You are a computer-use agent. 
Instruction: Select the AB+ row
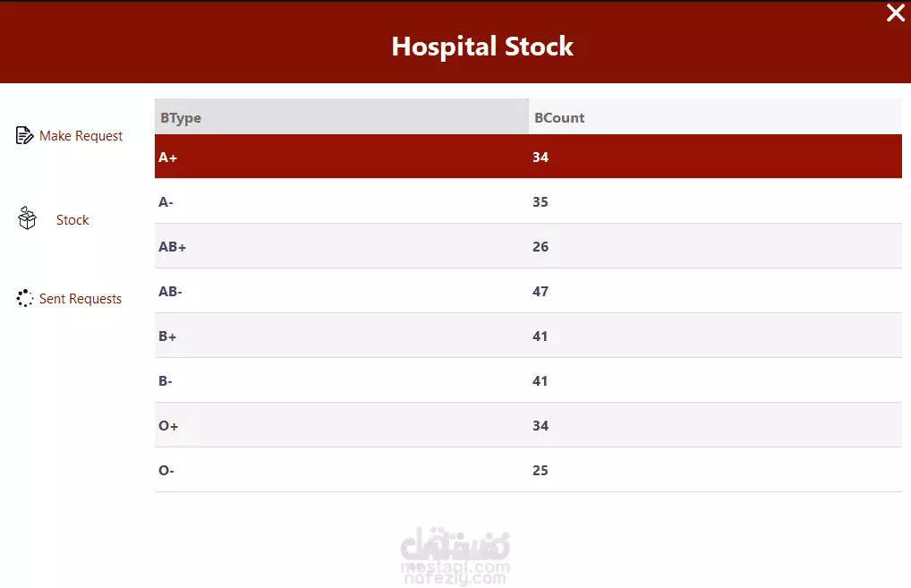(528, 246)
